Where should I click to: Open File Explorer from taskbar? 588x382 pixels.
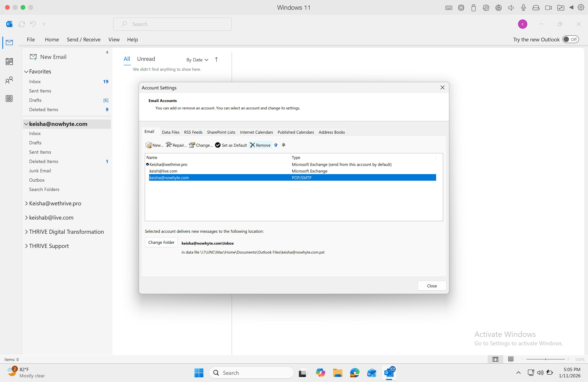(337, 373)
